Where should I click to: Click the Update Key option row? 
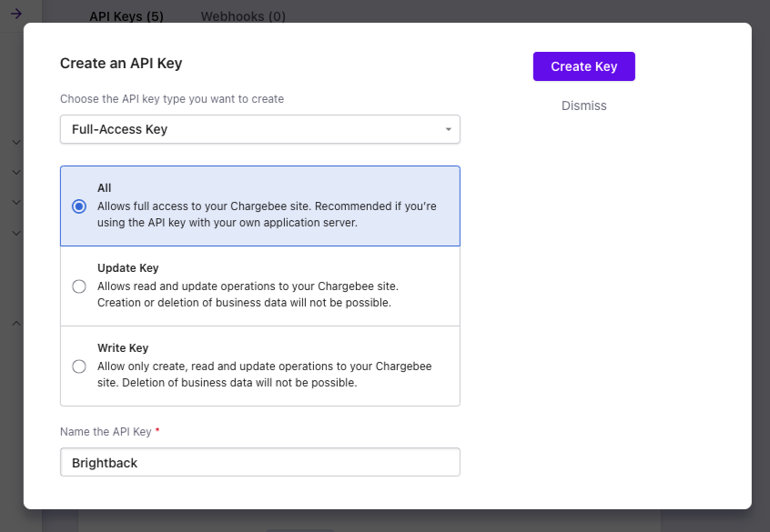tap(259, 286)
